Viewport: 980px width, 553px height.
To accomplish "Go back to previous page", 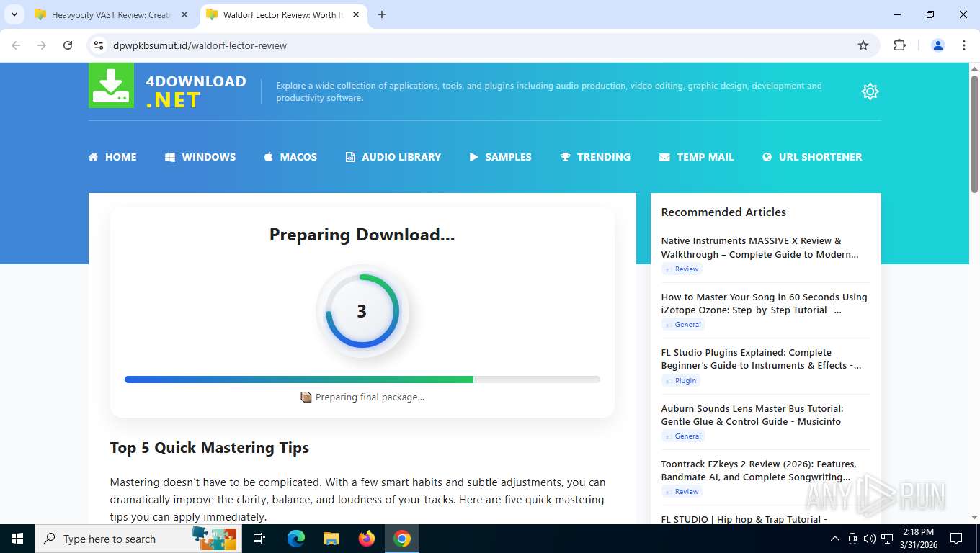I will tap(16, 45).
